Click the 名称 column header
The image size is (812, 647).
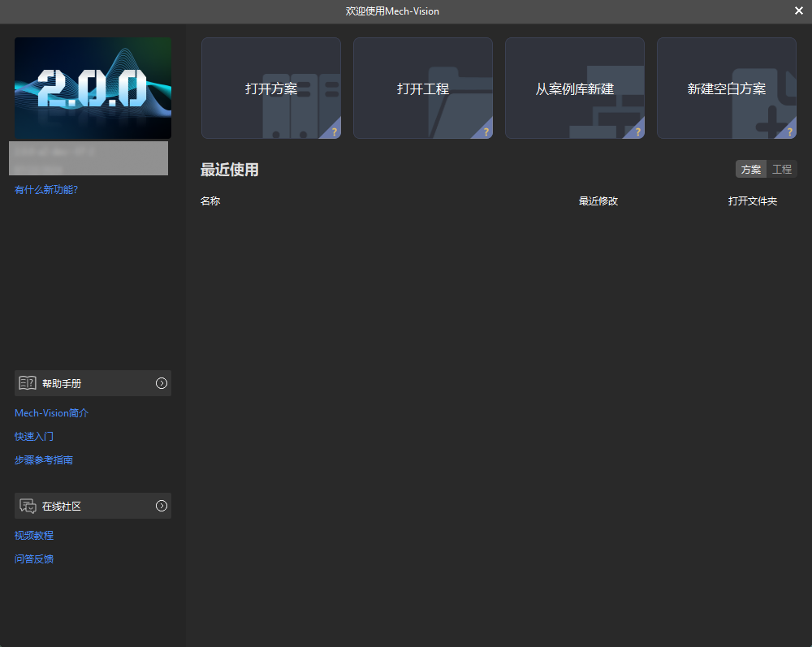point(210,201)
